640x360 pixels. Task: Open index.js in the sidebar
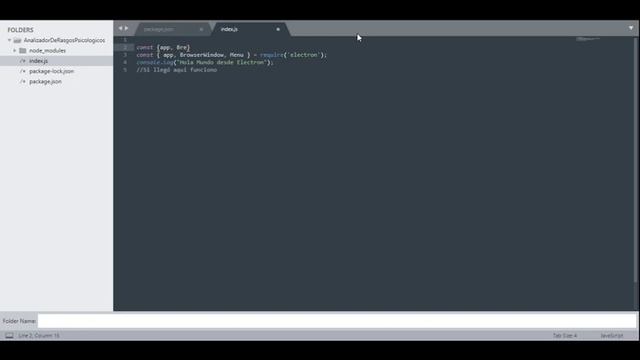click(x=38, y=61)
